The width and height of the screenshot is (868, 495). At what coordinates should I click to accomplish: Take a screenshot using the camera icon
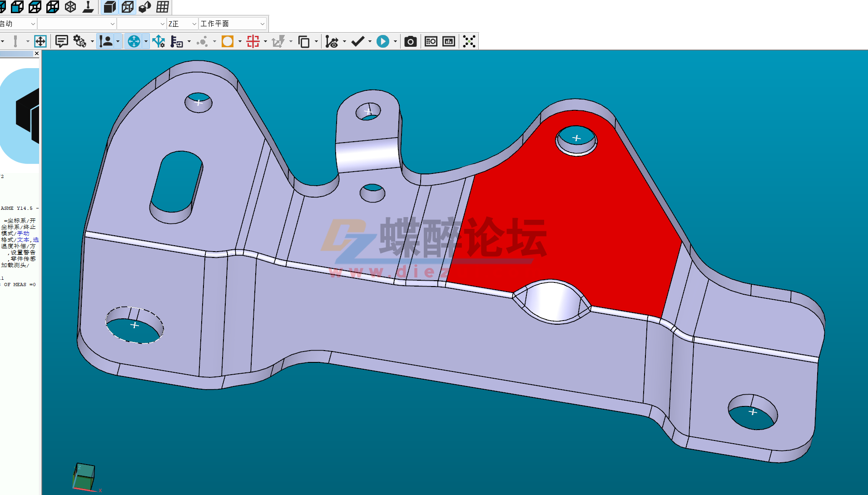[410, 41]
